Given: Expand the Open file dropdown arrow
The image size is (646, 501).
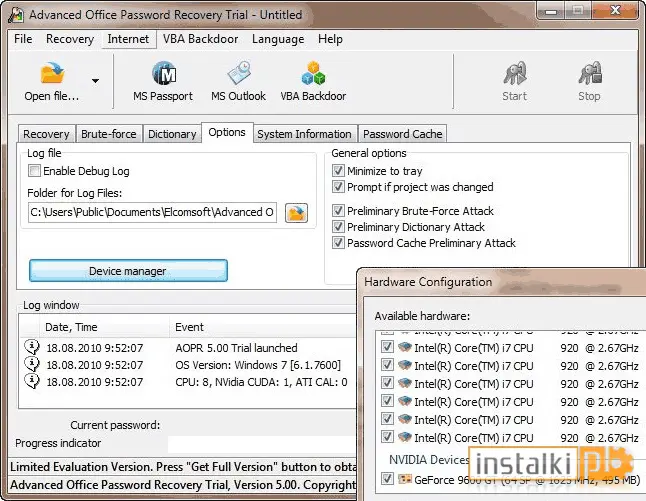Looking at the screenshot, I should 95,81.
